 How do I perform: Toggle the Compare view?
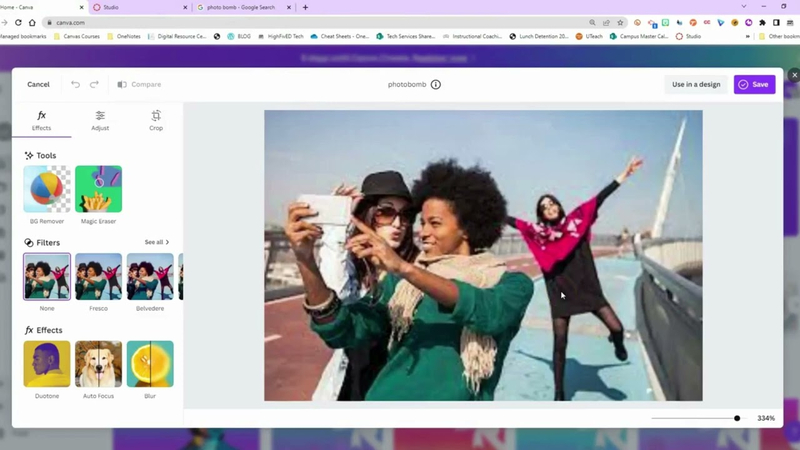[139, 84]
